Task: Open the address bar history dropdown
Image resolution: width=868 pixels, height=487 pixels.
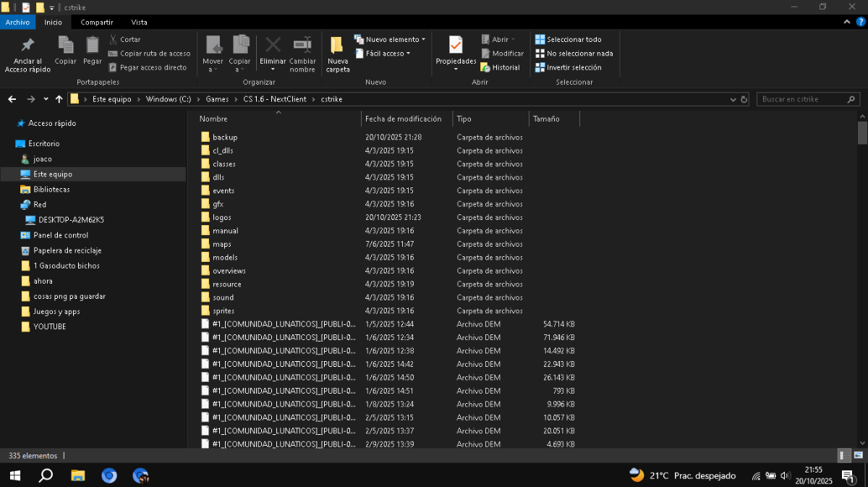Action: (733, 99)
